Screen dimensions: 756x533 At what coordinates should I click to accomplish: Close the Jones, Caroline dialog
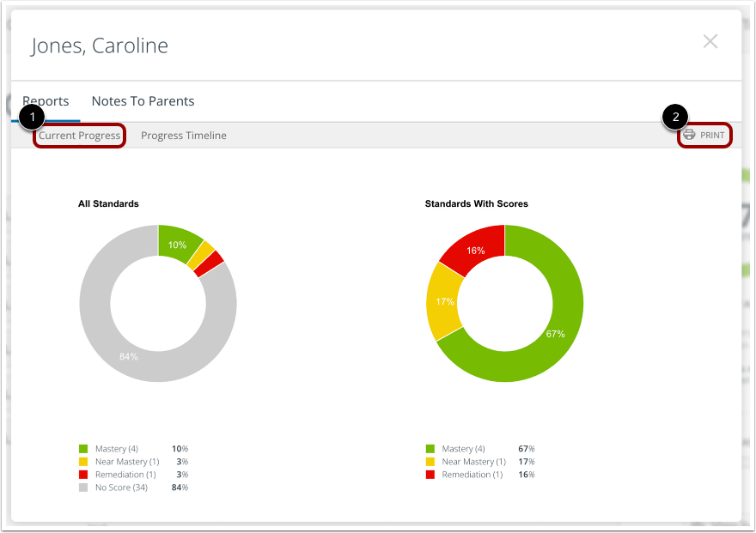point(710,41)
